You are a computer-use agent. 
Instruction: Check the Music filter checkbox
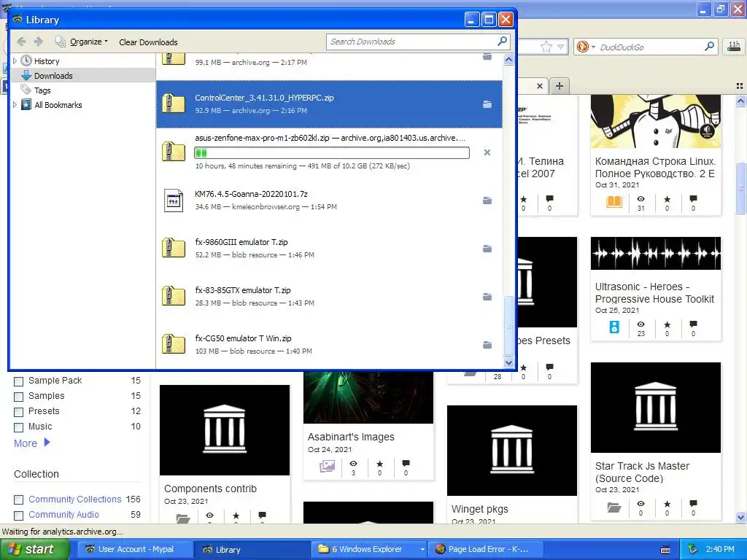click(x=18, y=427)
